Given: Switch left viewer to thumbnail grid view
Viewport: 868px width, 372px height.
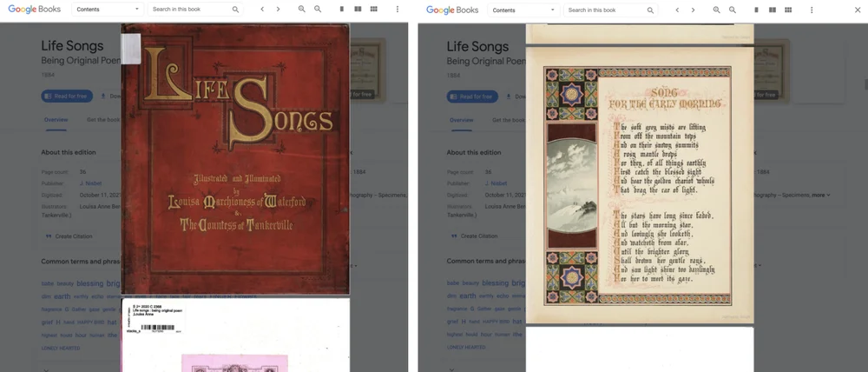Looking at the screenshot, I should pyautogui.click(x=373, y=10).
